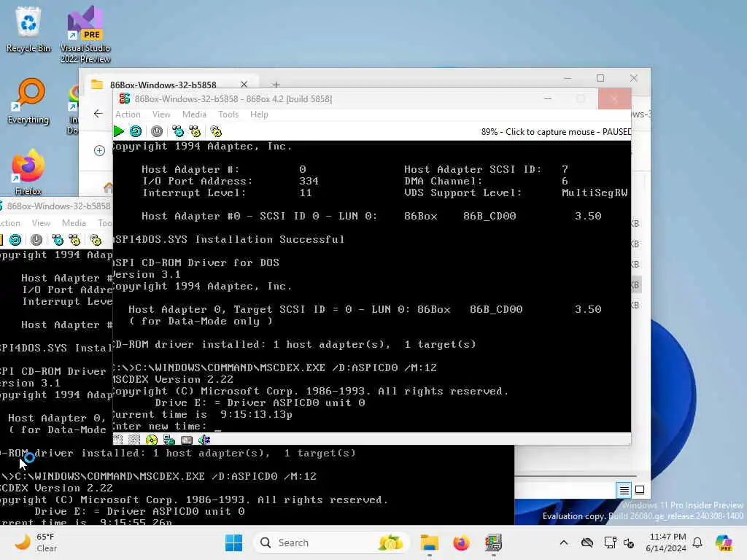This screenshot has width=747, height=560.
Task: Open the Everything search desktop shortcut
Action: [x=28, y=101]
